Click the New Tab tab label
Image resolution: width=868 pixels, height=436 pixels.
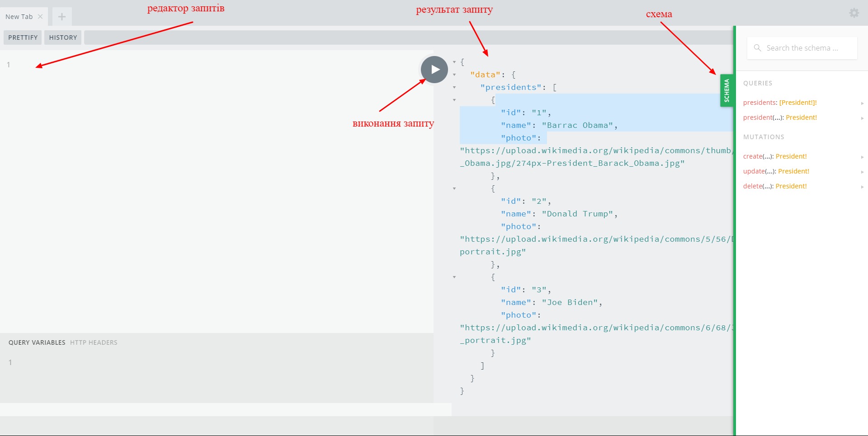tap(19, 17)
